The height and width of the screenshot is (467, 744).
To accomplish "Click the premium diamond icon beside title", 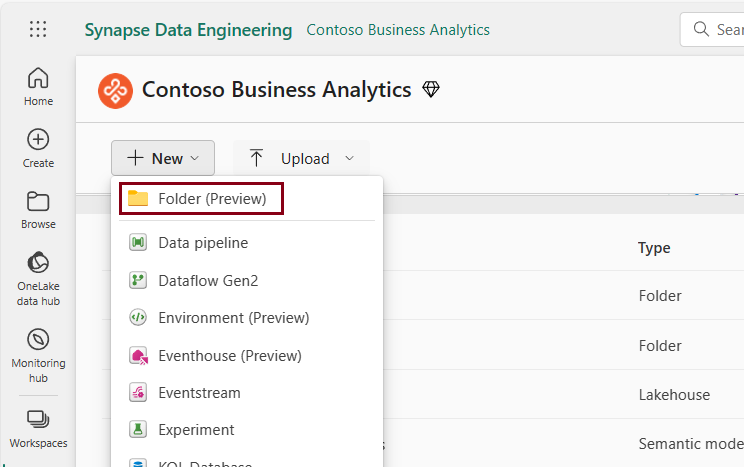I will [x=431, y=89].
